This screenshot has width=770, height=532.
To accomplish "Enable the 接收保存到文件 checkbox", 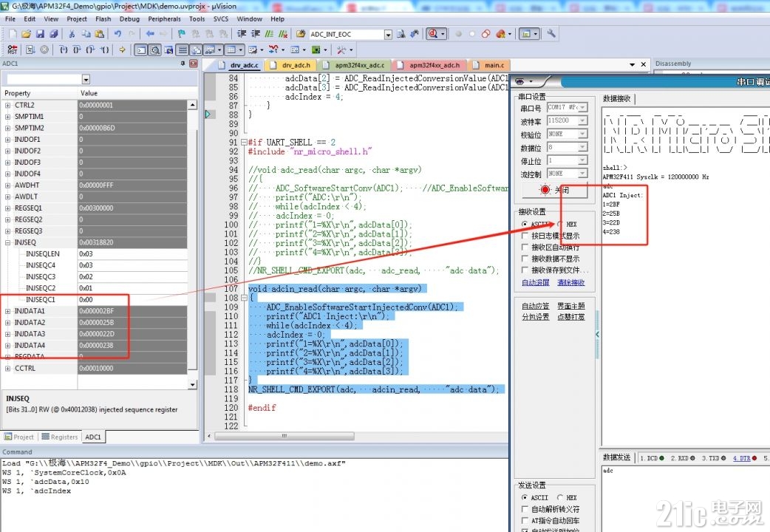I will coord(525,270).
